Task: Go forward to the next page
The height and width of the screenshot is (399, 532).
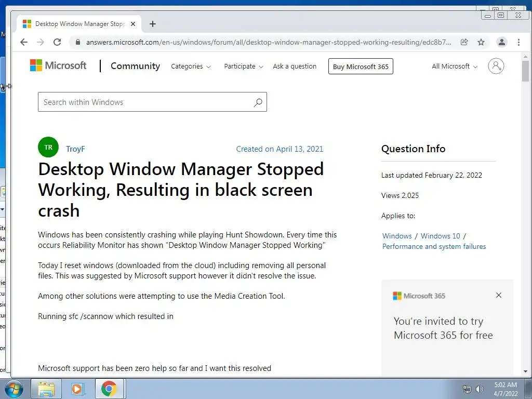Action: click(41, 42)
